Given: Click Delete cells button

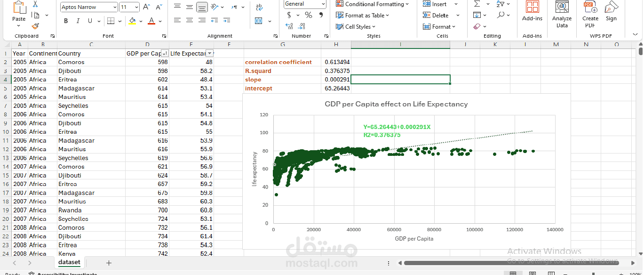Looking at the screenshot, I should point(436,15).
